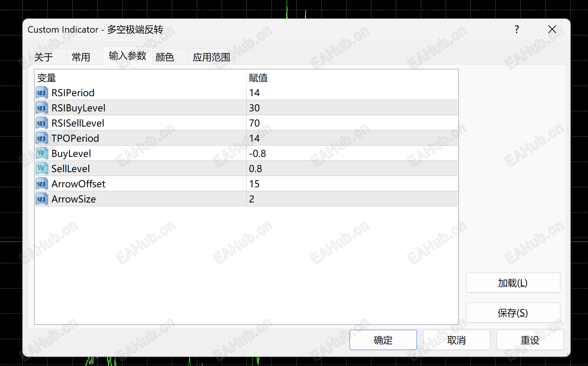Image resolution: width=588 pixels, height=366 pixels.
Task: Open the 常用 tab
Action: (80, 57)
